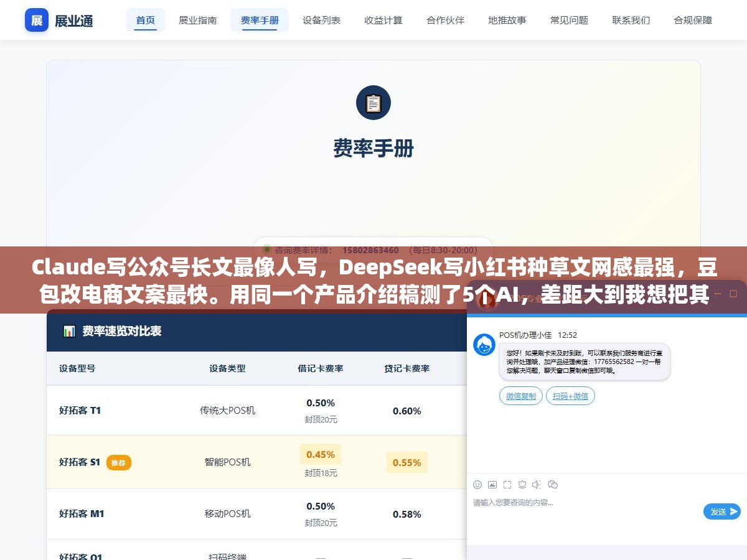Open the 合规保障 navigation item

coord(693,20)
